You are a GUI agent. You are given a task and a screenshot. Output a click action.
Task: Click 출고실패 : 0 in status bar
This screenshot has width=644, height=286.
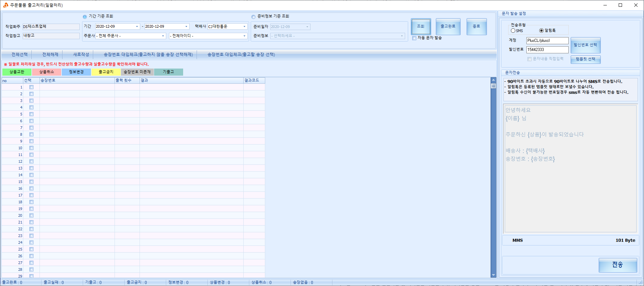coord(54,282)
